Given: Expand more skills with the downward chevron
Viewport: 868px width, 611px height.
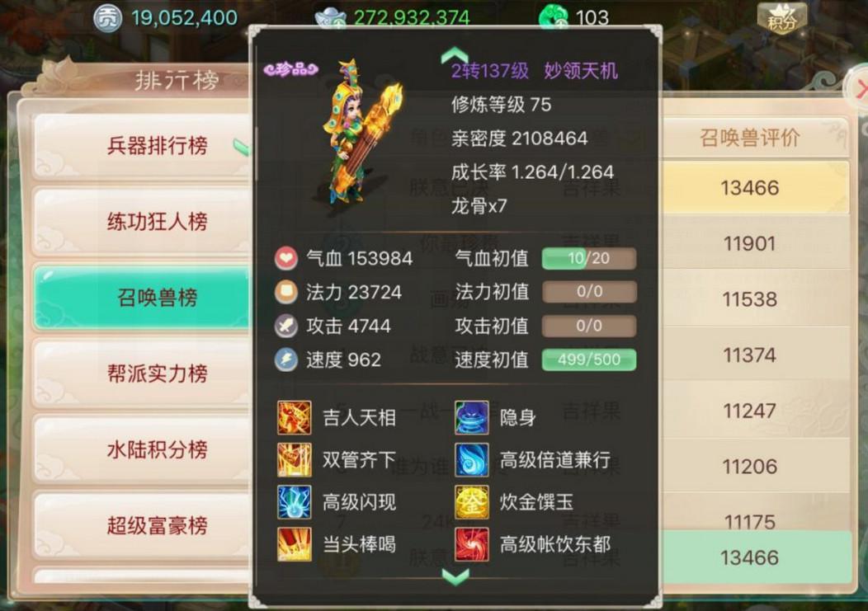Looking at the screenshot, I should [x=455, y=576].
